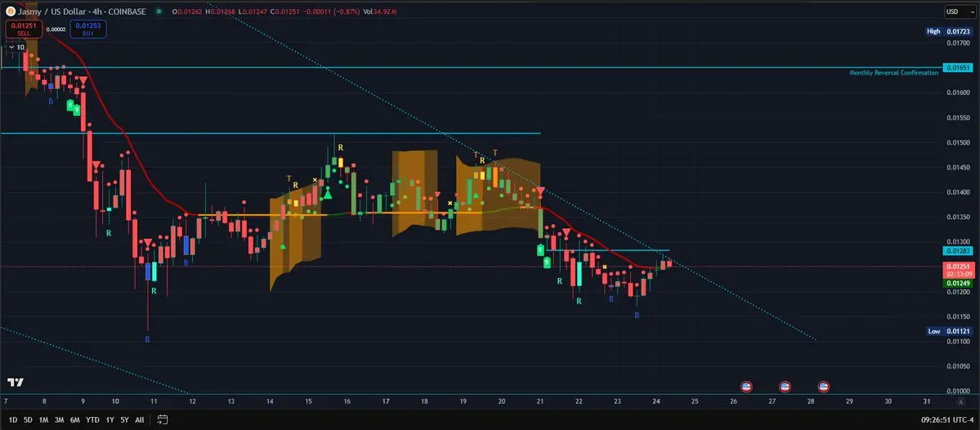Click the 0.01500 price scale label

pos(957,142)
